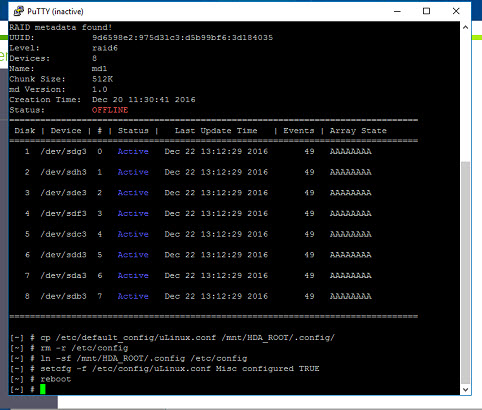
Task: Click the vertical scrollbar thumb
Action: click(465, 273)
